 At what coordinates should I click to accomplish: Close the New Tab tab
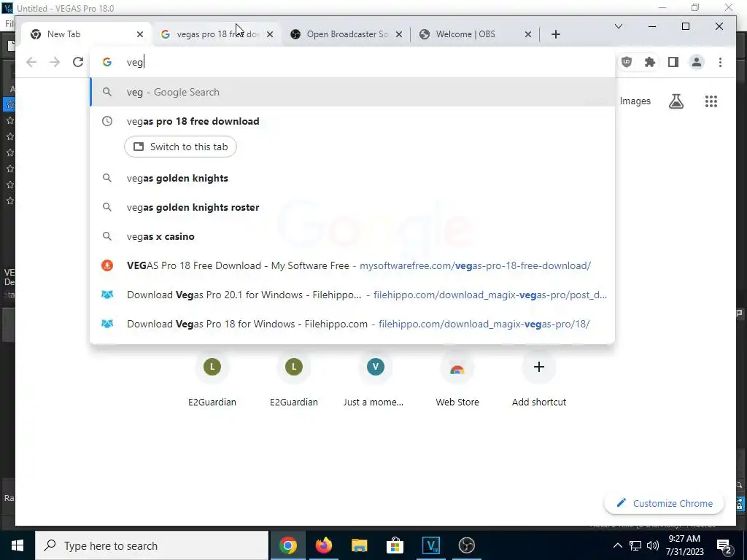139,34
